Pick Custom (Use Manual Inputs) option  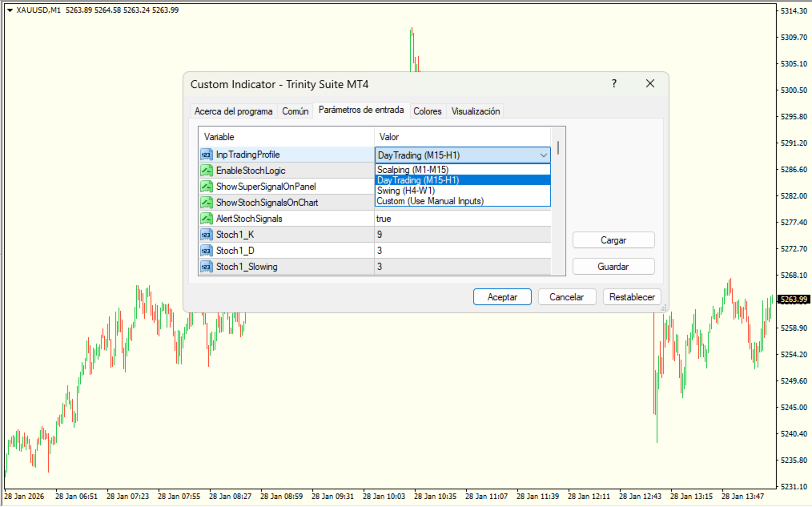[430, 201]
